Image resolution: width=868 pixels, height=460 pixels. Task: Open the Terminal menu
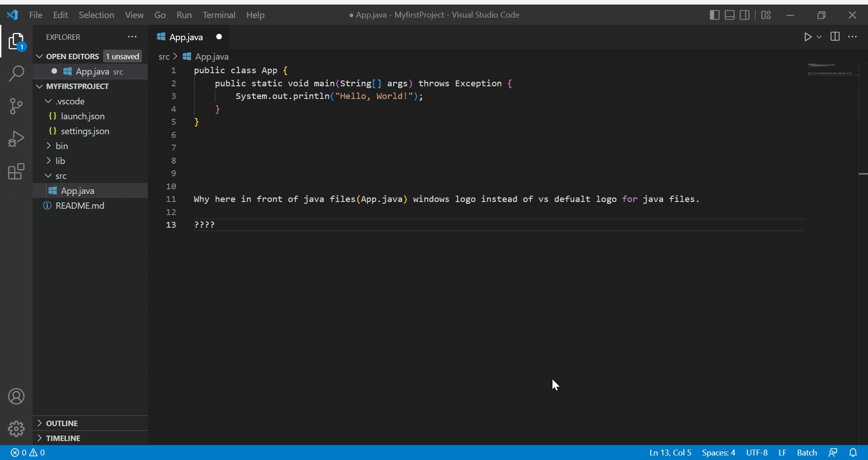[219, 15]
